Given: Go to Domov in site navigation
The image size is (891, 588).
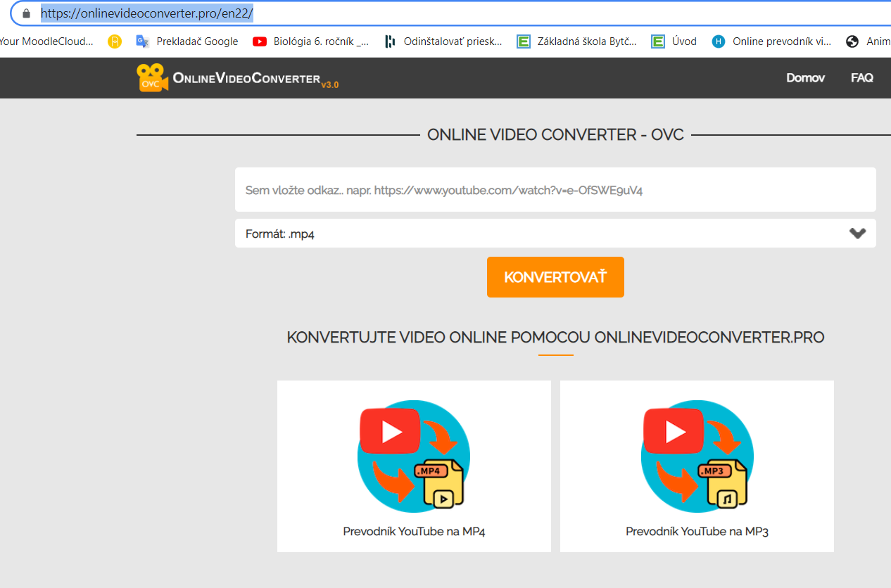Looking at the screenshot, I should pyautogui.click(x=805, y=78).
